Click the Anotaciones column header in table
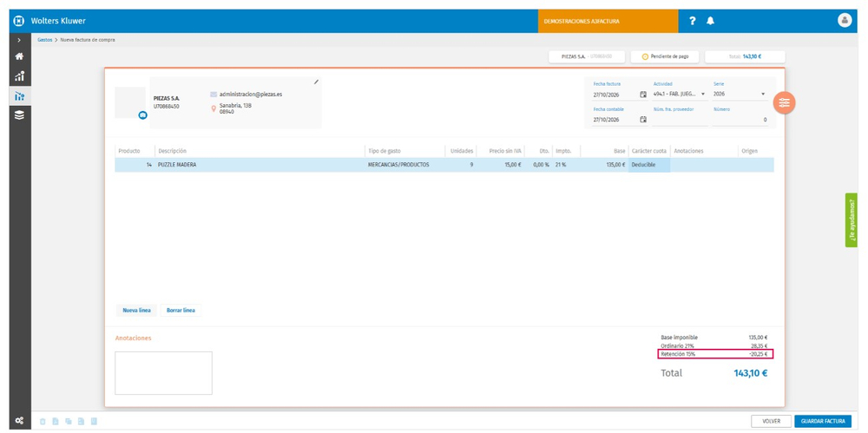 (688, 151)
